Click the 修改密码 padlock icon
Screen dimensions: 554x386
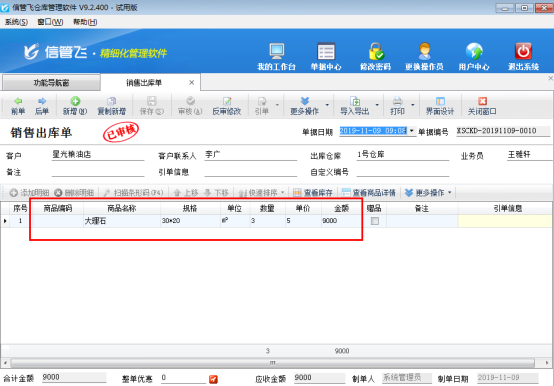376,52
